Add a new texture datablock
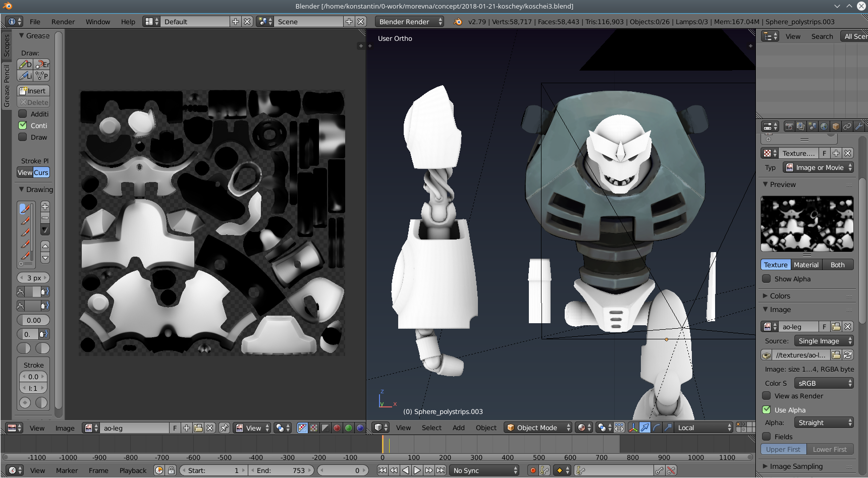The image size is (868, 478). [836, 153]
